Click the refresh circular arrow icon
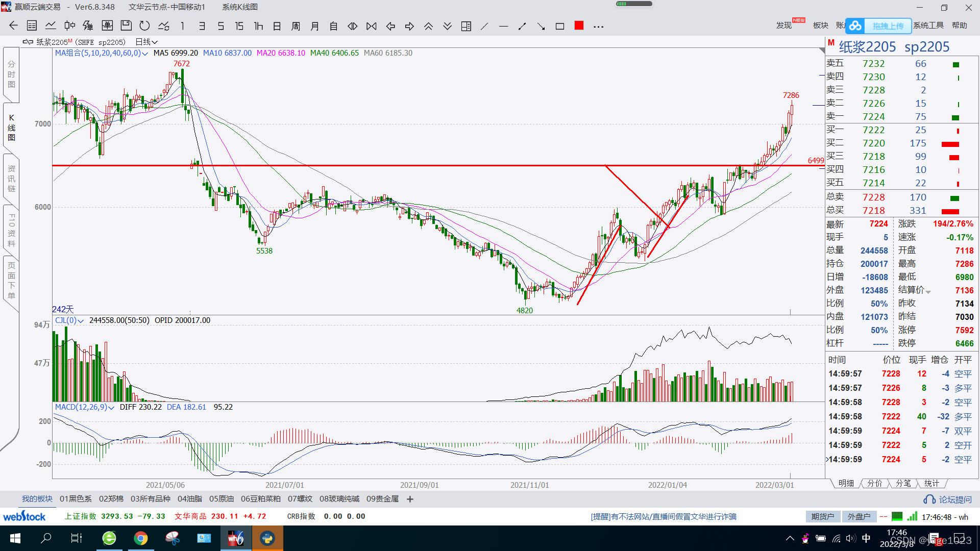 (145, 26)
